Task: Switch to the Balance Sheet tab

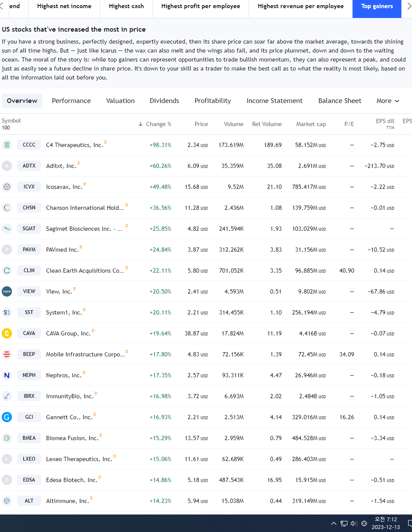Action: (x=340, y=101)
